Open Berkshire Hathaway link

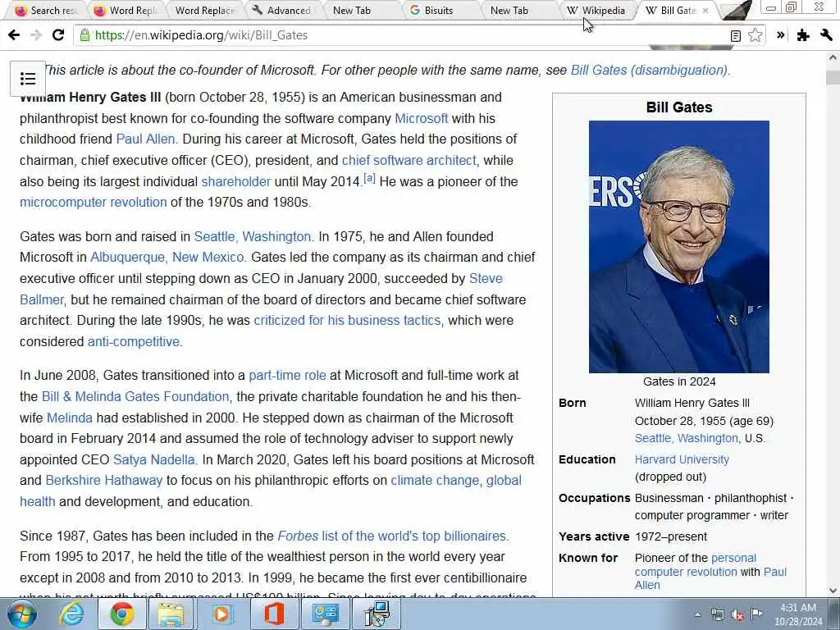point(104,481)
